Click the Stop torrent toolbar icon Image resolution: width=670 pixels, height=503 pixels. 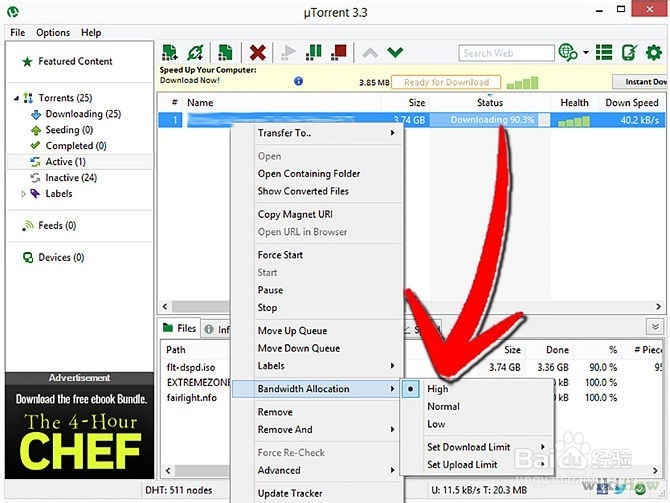339,53
